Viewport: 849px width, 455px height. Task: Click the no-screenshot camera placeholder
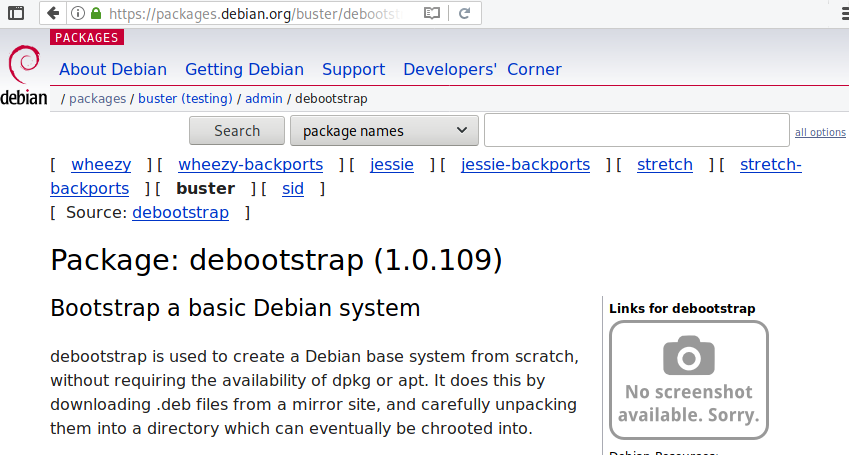(x=689, y=380)
